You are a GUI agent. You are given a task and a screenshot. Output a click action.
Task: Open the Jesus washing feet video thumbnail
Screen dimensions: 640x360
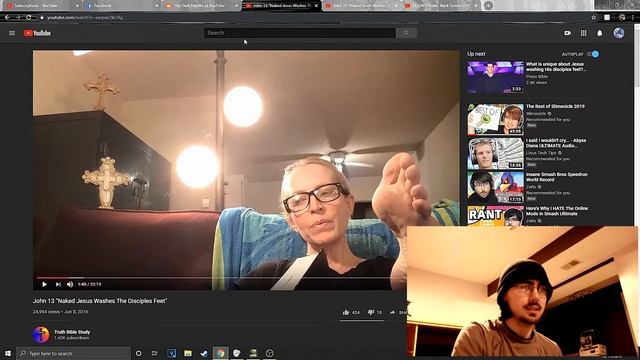click(496, 77)
